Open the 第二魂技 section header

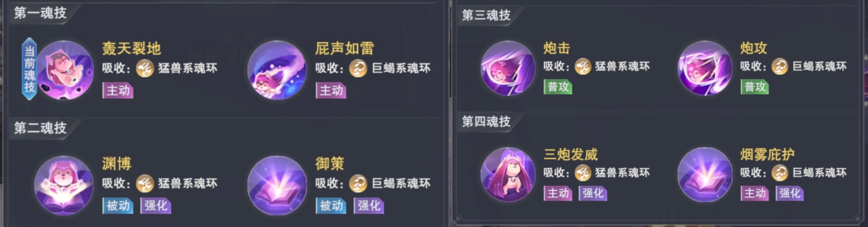(x=40, y=128)
